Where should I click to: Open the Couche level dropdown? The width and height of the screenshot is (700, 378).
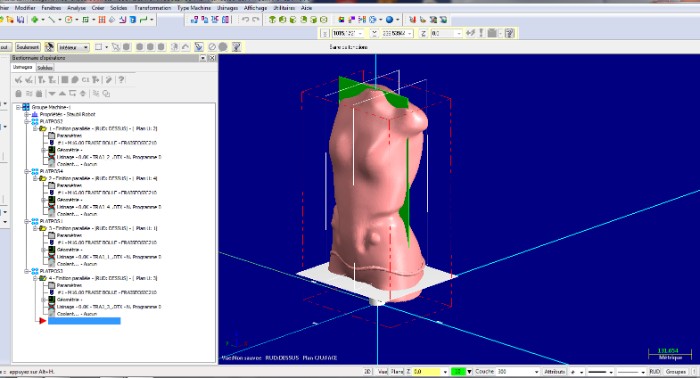tap(536, 372)
